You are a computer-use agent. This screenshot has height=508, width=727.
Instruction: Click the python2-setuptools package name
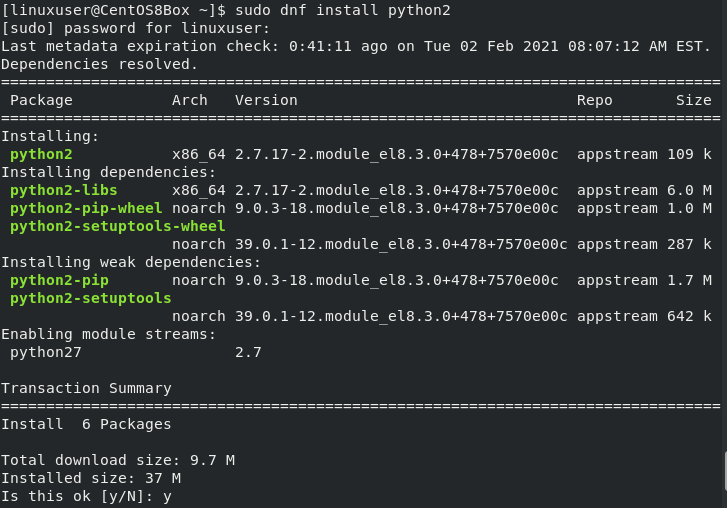tap(90, 298)
